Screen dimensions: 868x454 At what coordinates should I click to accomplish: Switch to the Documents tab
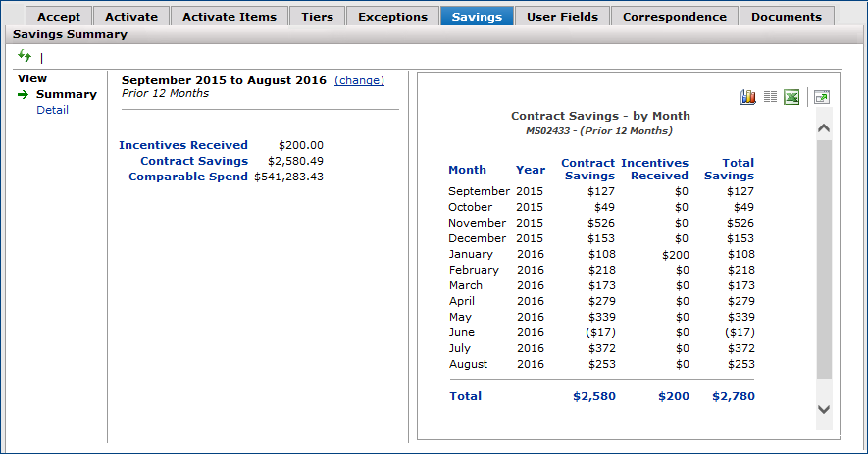787,17
